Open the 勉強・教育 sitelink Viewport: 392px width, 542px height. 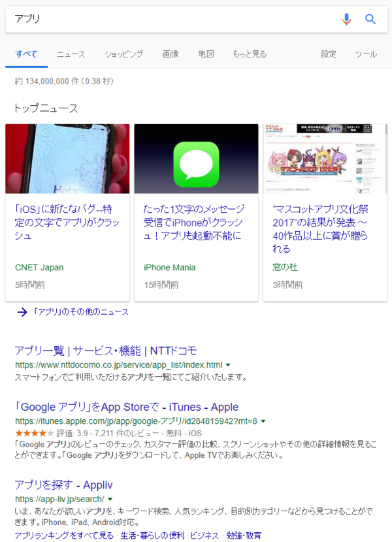(x=244, y=535)
